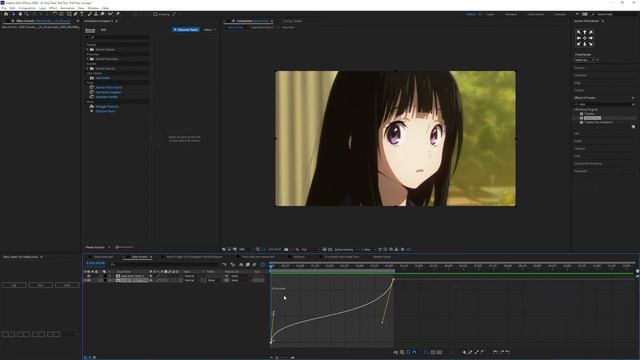Open the Transition Shifter tool link
The image size is (640, 360).
click(107, 97)
